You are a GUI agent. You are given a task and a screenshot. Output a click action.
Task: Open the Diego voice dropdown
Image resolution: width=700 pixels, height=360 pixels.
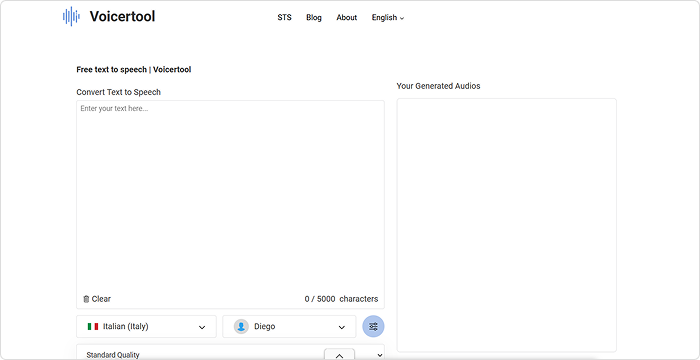[289, 327]
